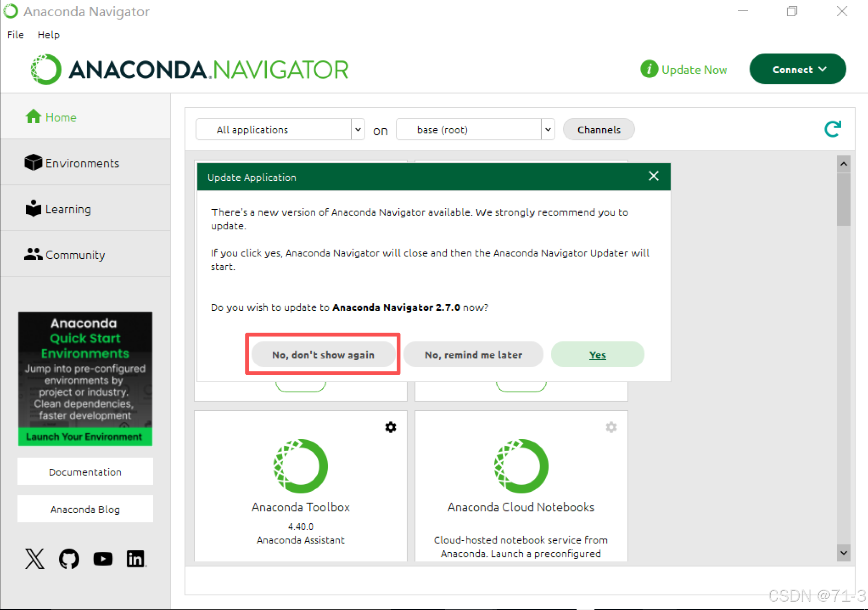
Task: Click the Update Now link
Action: (x=694, y=69)
